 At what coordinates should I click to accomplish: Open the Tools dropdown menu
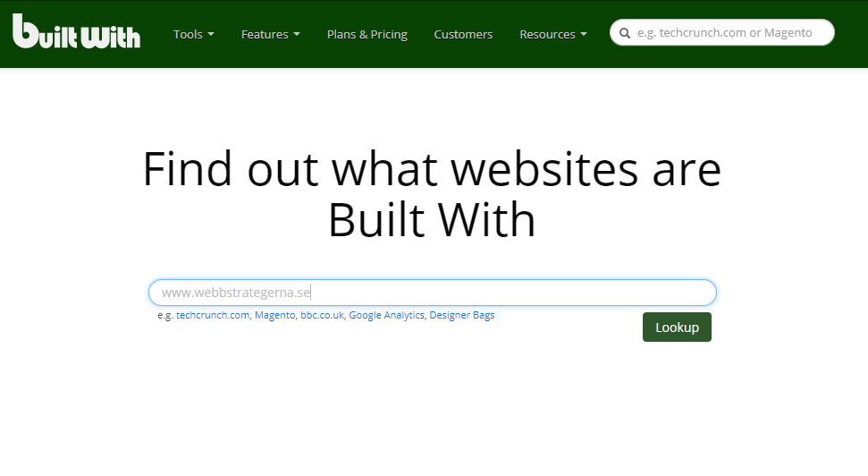point(193,34)
